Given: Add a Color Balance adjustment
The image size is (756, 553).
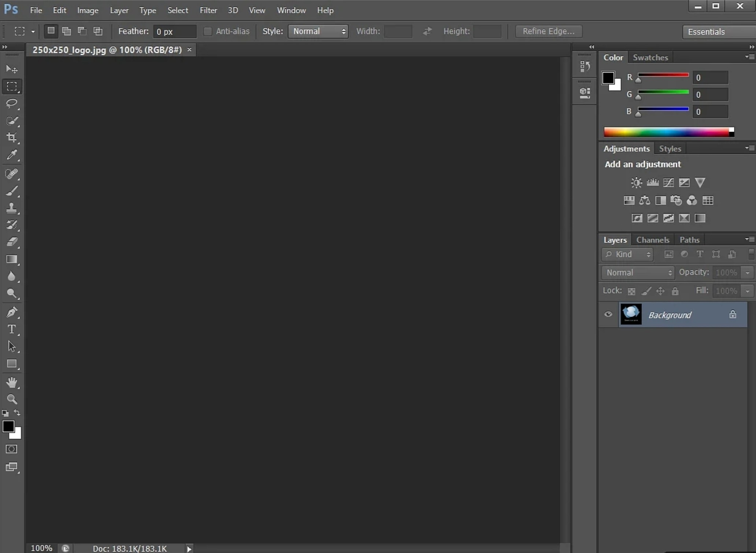Looking at the screenshot, I should coord(645,200).
